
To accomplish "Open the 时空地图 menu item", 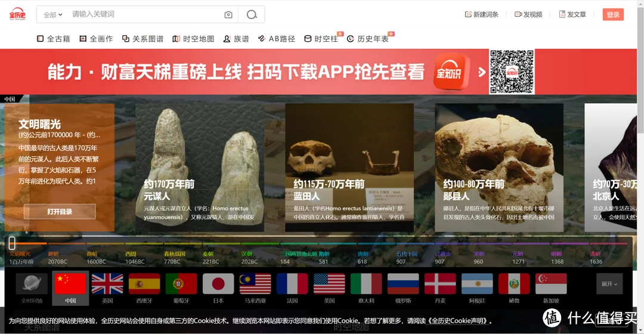I will pyautogui.click(x=193, y=39).
